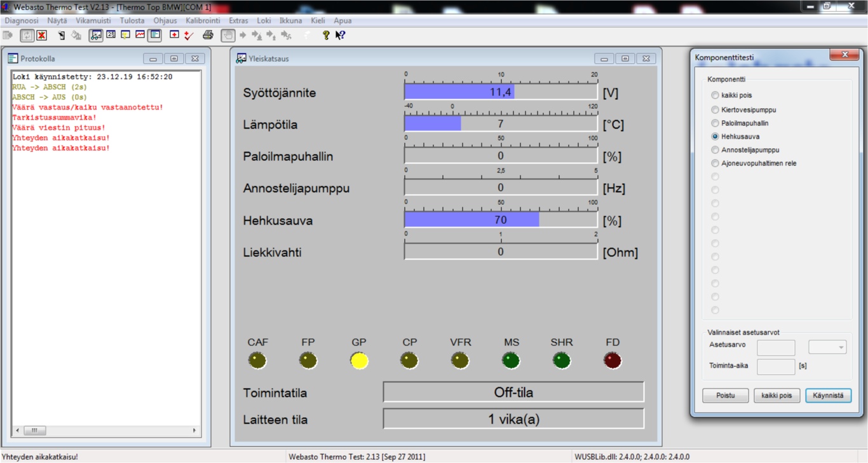Click the Yleiskatsaus window title icon

[241, 59]
